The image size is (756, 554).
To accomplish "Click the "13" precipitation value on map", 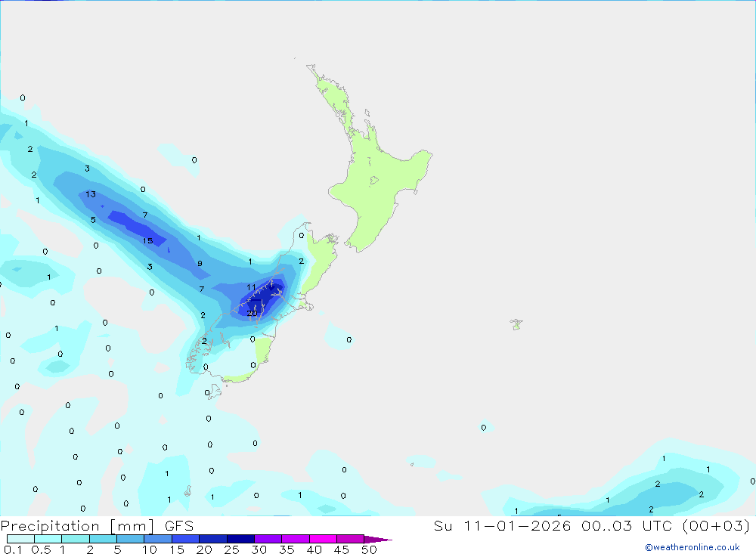I will [91, 194].
